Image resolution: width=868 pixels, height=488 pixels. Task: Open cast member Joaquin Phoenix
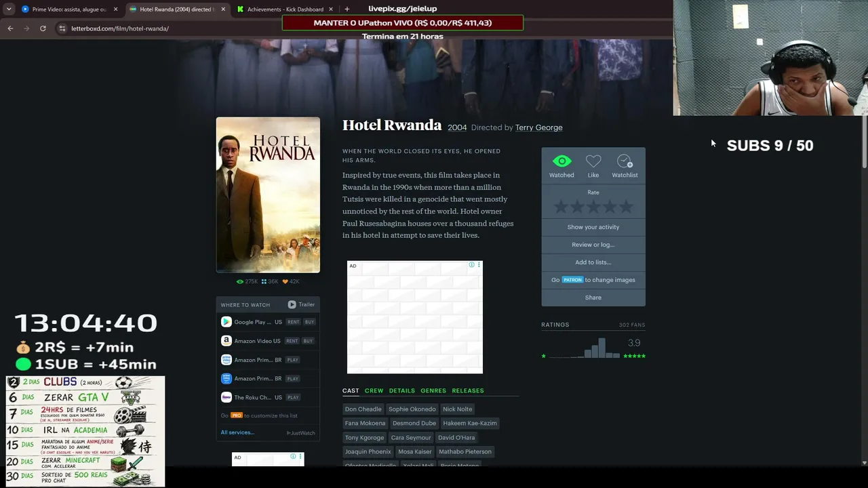[368, 451]
